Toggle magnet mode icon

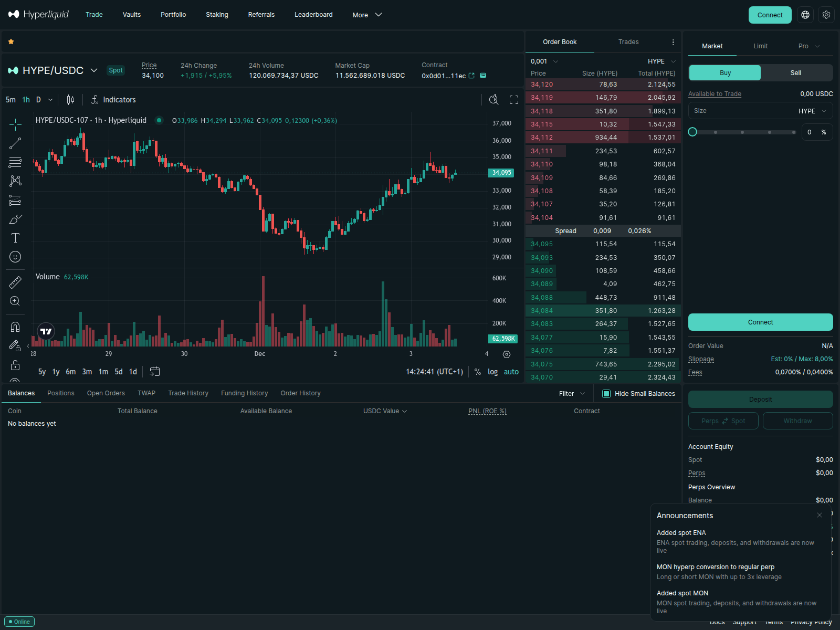[x=15, y=327]
